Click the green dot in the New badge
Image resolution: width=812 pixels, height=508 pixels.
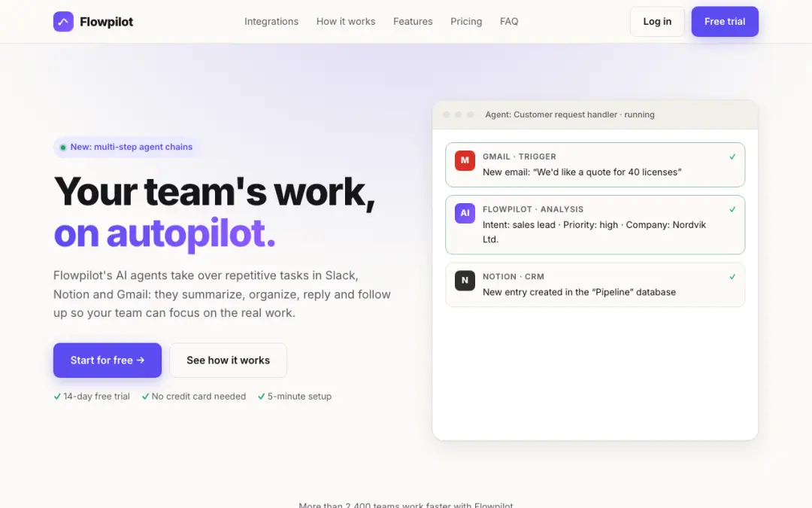[63, 148]
